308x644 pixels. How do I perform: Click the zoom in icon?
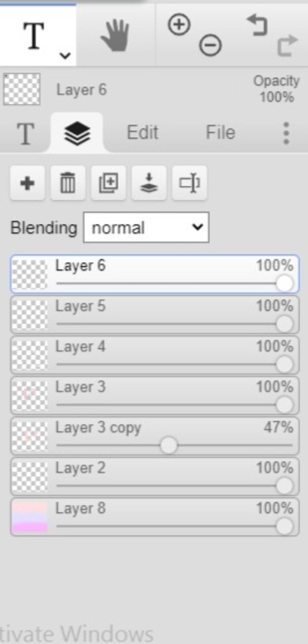179,24
